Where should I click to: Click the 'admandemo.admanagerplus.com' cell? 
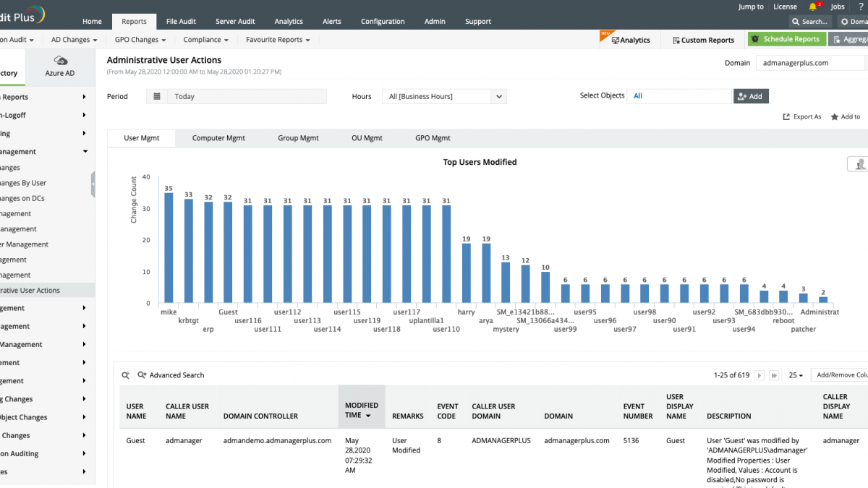(x=277, y=440)
